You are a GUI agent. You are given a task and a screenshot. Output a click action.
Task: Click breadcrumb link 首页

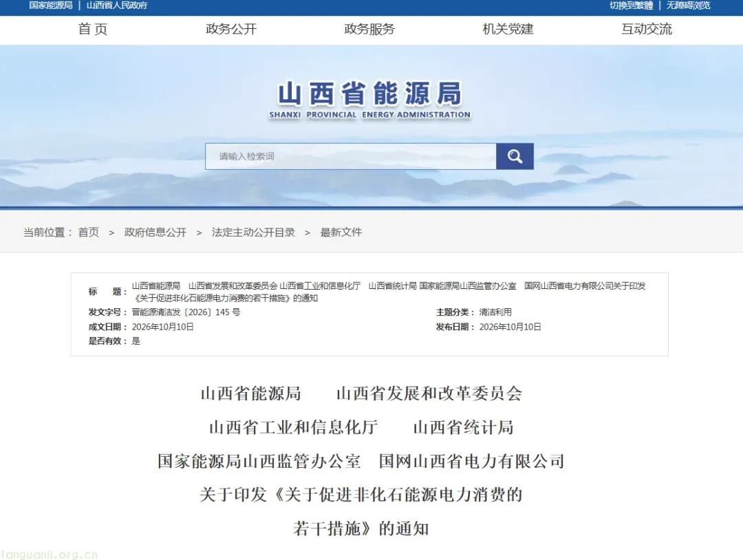(x=89, y=232)
